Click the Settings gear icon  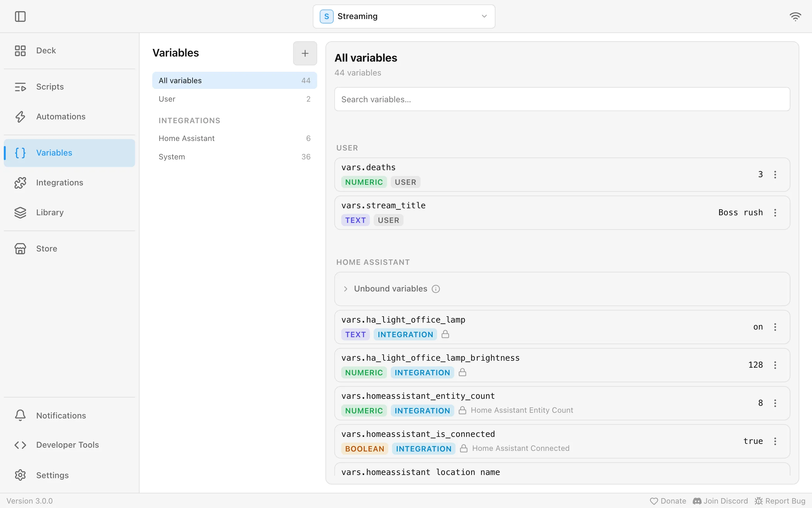click(20, 475)
